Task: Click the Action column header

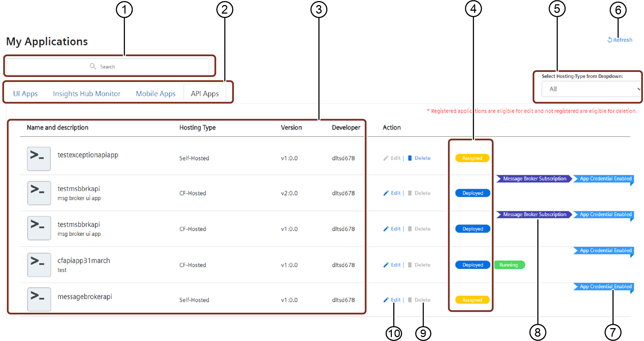Action: pos(391,128)
